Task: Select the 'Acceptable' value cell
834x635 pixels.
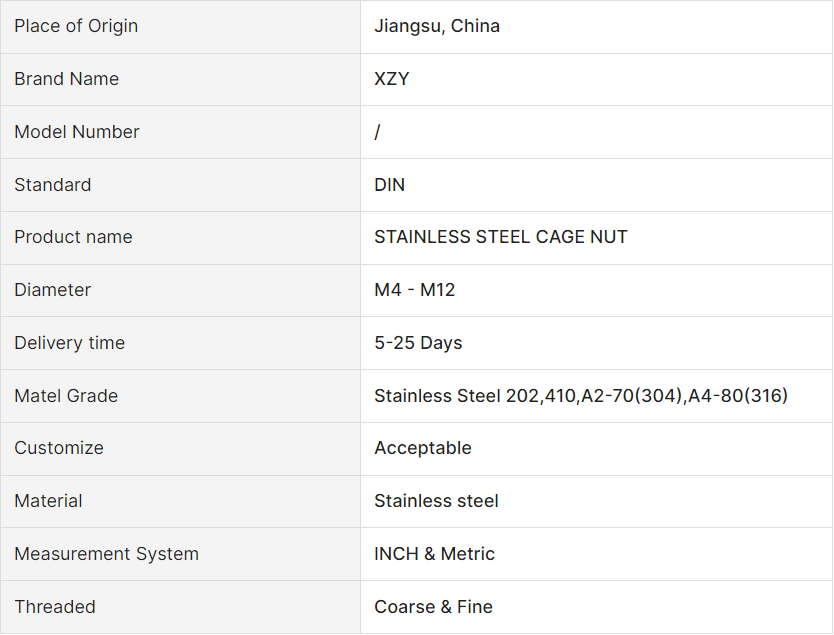Action: (423, 448)
